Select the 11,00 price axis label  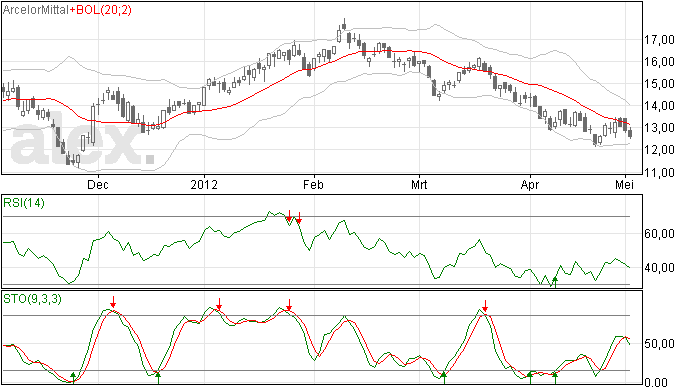click(660, 172)
